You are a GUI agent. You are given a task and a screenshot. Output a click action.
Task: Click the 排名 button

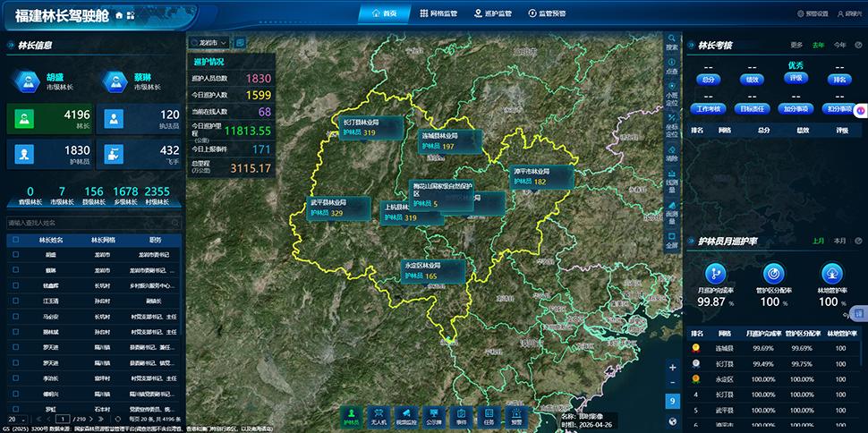pos(839,80)
